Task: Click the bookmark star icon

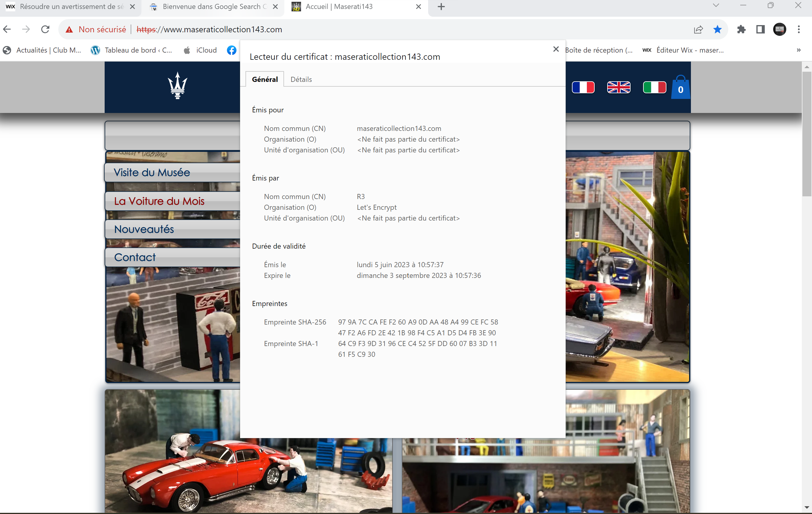Action: (717, 29)
